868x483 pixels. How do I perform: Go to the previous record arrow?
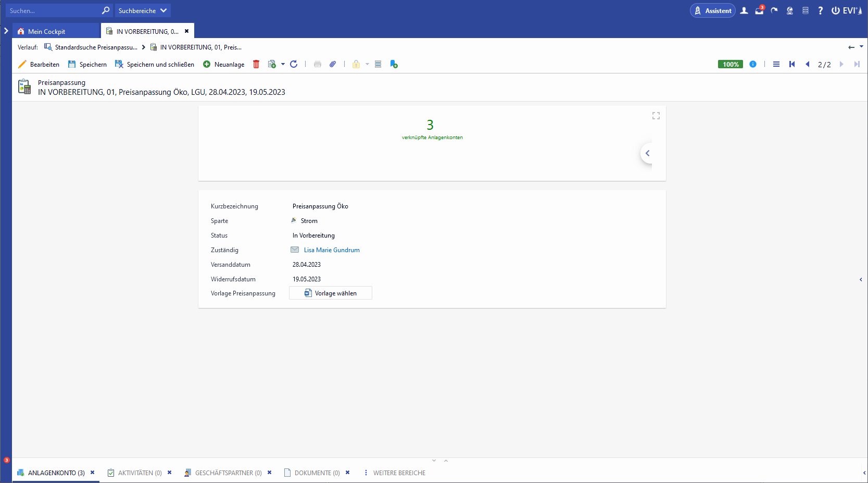tap(808, 64)
